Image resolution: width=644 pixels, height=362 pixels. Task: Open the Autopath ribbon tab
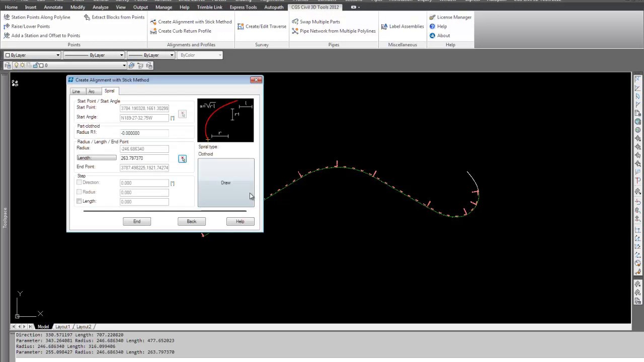[274, 7]
